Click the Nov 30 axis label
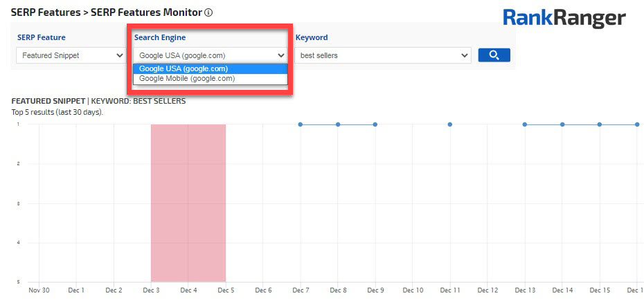 39,290
